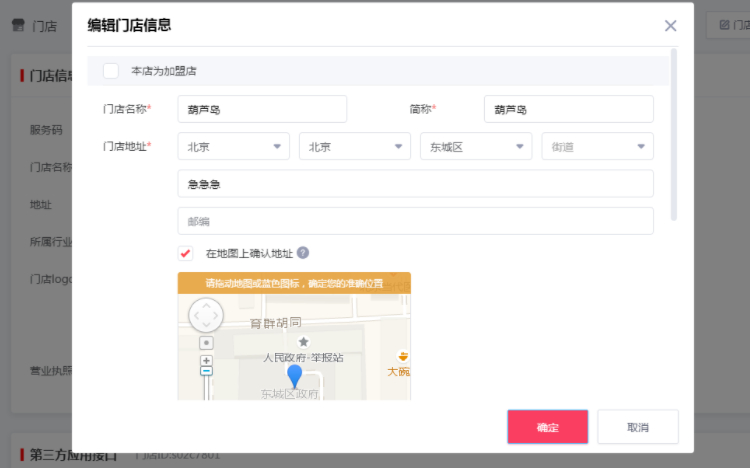Click the map zoom in plus button

207,359
